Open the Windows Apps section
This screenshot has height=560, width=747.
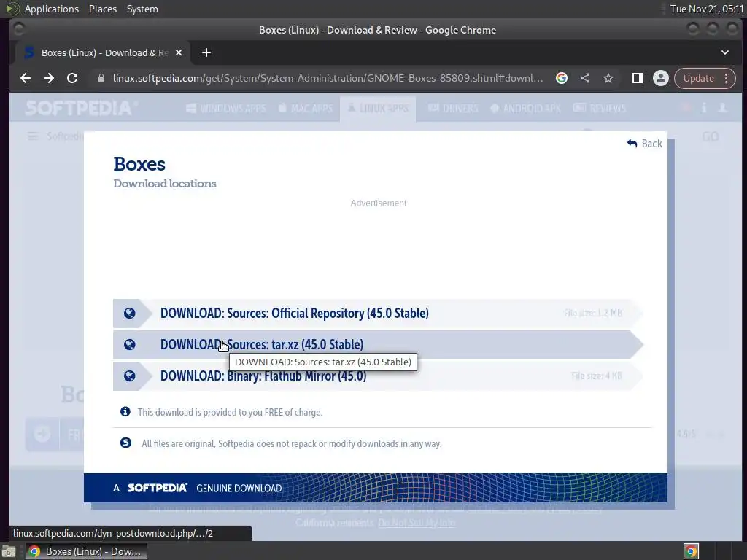pos(226,108)
